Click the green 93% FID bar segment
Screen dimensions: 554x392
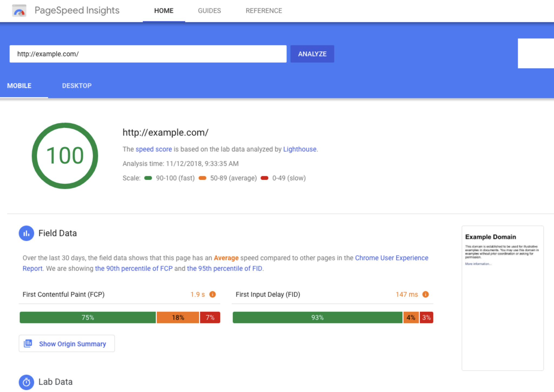point(317,317)
